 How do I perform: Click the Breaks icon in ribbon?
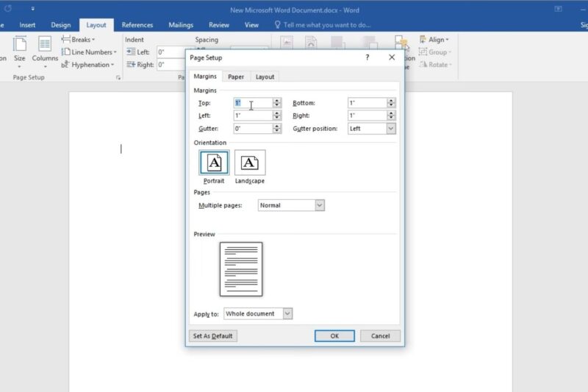tap(66, 40)
